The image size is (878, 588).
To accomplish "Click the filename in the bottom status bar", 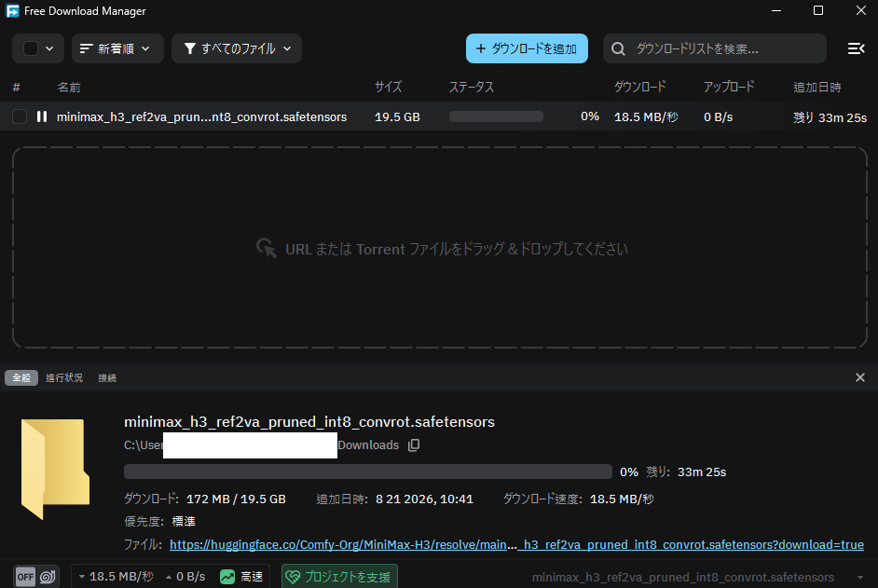I will point(683,578).
